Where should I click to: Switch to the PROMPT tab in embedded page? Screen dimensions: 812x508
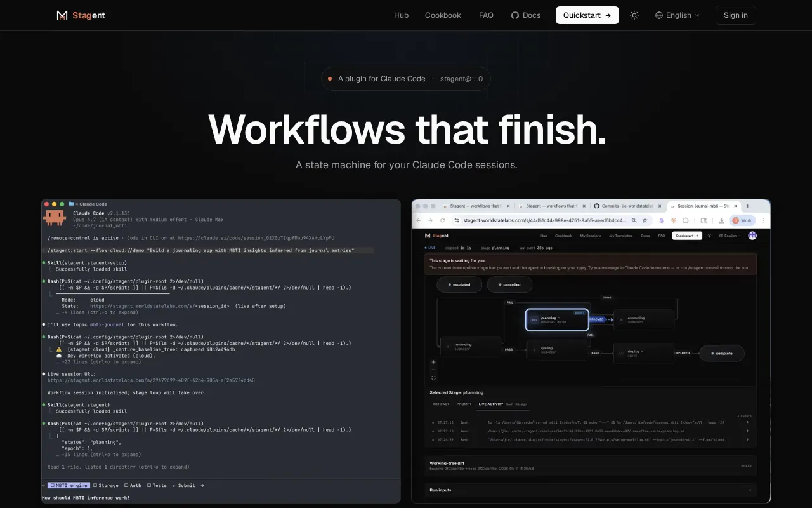pos(464,404)
